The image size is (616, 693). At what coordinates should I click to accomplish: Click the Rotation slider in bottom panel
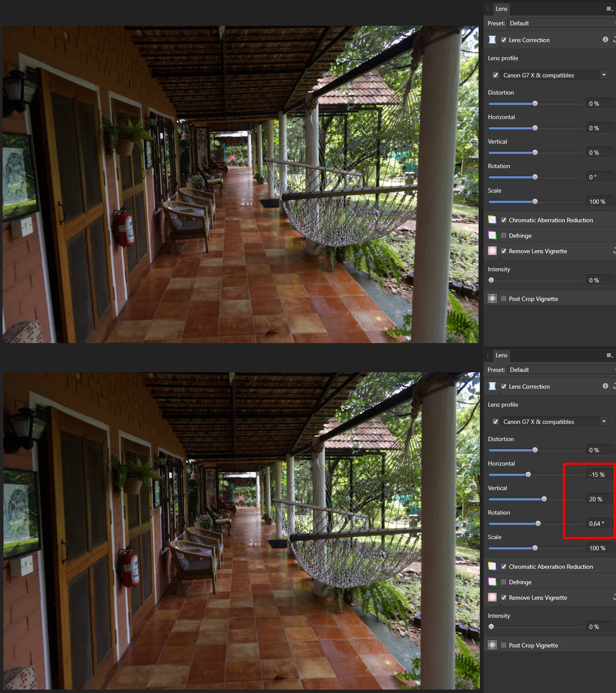point(535,524)
